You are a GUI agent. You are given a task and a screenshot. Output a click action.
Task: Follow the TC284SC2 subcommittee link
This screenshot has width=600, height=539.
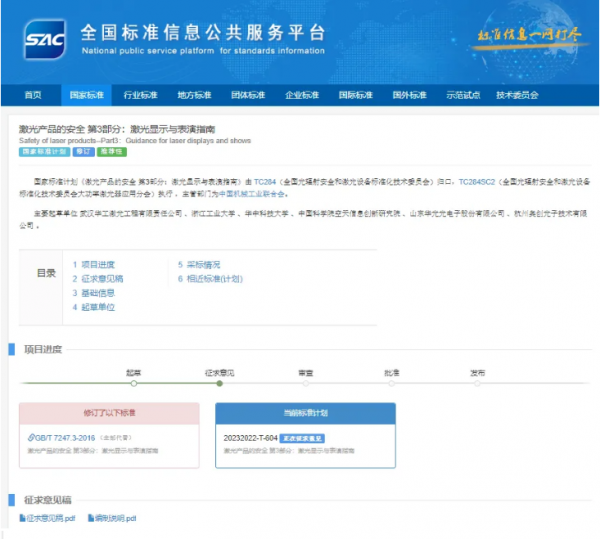tap(476, 182)
